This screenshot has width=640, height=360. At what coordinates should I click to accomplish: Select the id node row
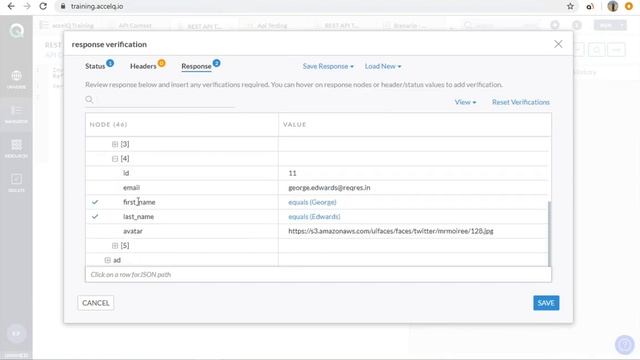[317, 173]
